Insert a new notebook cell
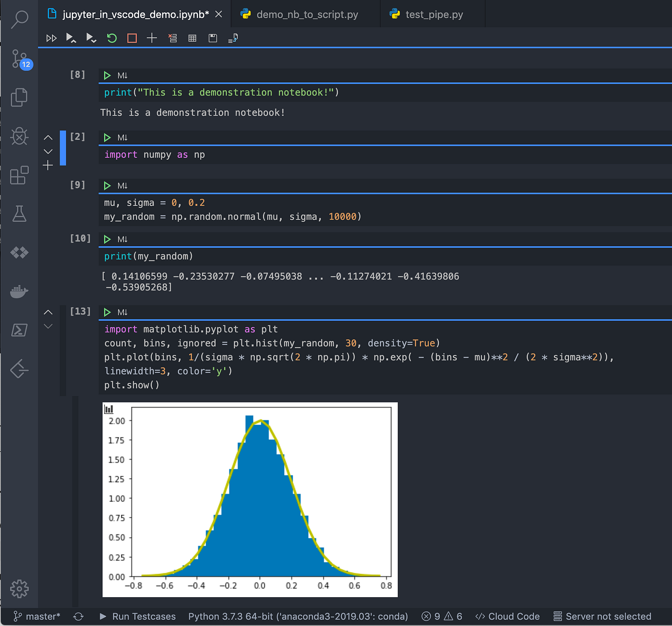Screen dimensions: 672x626 coord(152,38)
